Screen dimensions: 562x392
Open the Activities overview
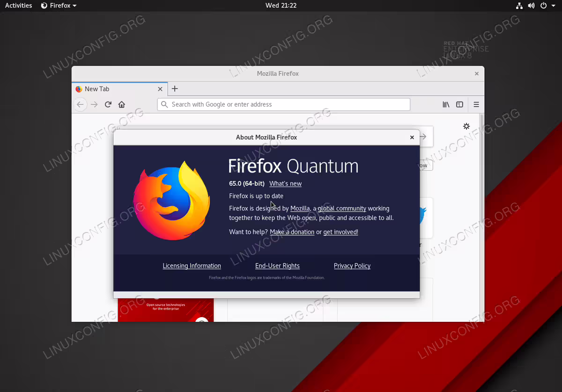tap(19, 6)
